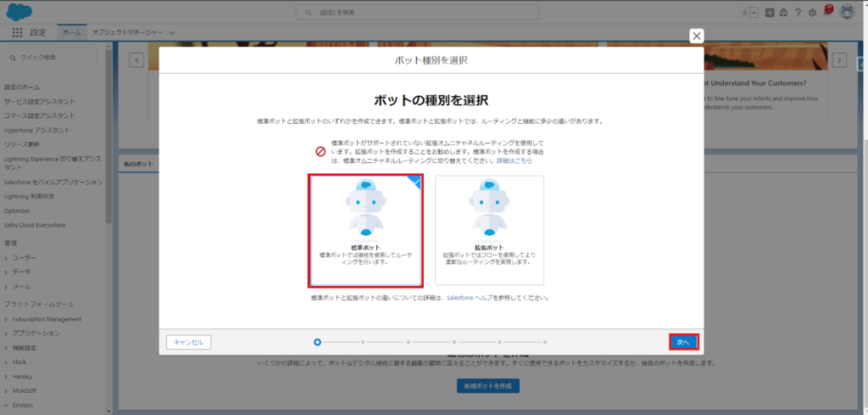Screen dimensions: 868x415
Task: Open 設定のホーム in sidebar
Action: tap(22, 87)
